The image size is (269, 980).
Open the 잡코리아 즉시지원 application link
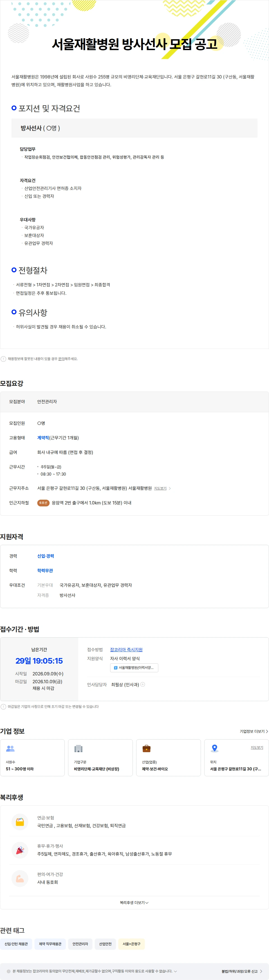click(x=126, y=649)
